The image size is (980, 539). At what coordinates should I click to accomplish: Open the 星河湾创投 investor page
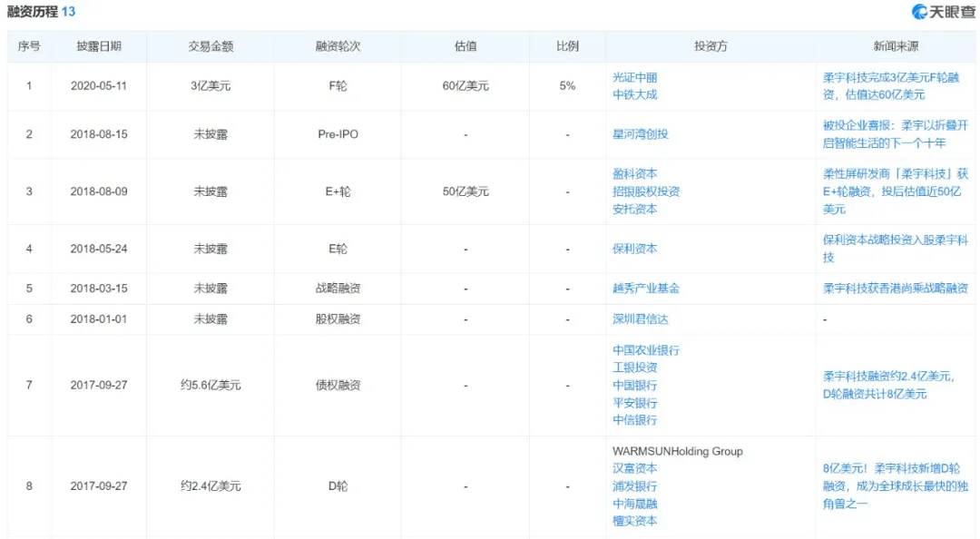click(640, 134)
